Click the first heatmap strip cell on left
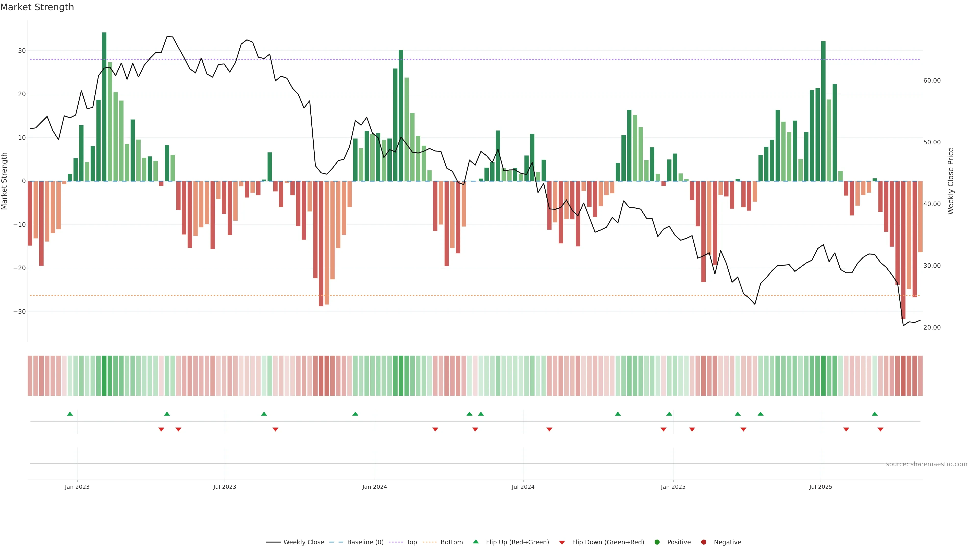Image resolution: width=980 pixels, height=551 pixels. [30, 375]
